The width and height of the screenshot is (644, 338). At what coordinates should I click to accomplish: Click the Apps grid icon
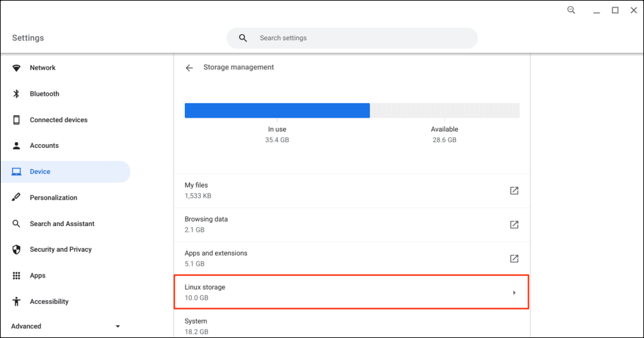point(17,276)
